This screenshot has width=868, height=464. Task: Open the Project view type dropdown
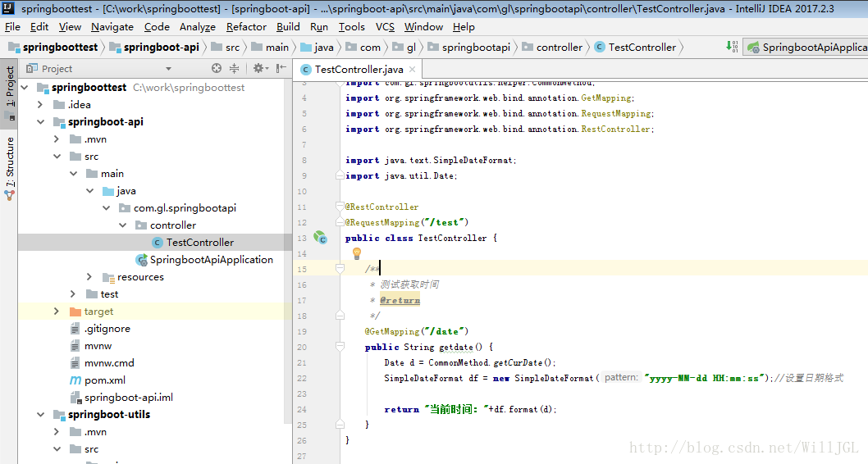coord(168,69)
